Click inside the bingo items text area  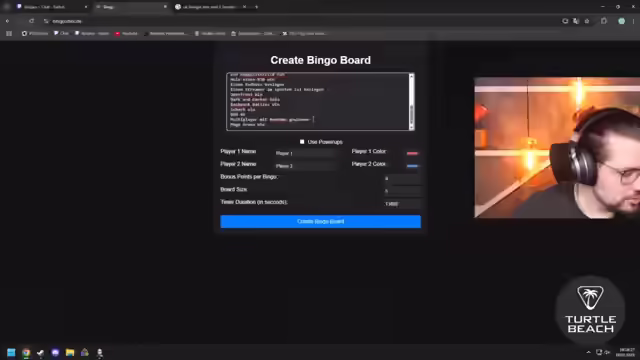[x=318, y=102]
